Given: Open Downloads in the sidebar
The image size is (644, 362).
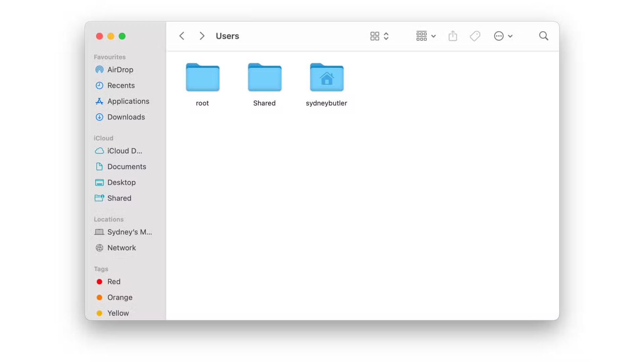Looking at the screenshot, I should [x=126, y=117].
